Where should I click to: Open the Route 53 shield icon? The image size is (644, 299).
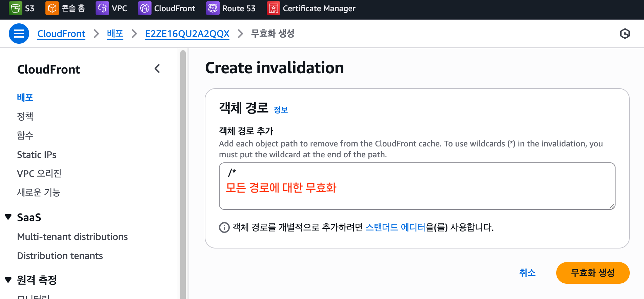[213, 8]
